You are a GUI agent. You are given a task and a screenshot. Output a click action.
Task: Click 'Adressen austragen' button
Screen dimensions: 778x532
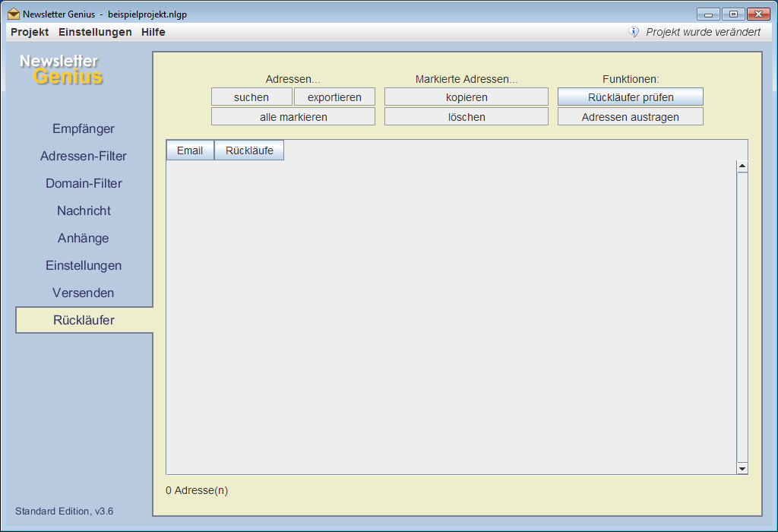630,117
